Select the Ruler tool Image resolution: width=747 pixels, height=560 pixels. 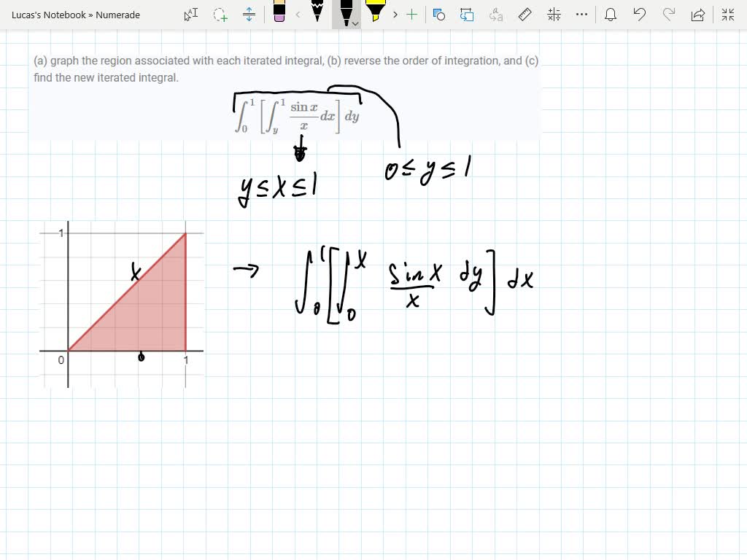pos(525,14)
